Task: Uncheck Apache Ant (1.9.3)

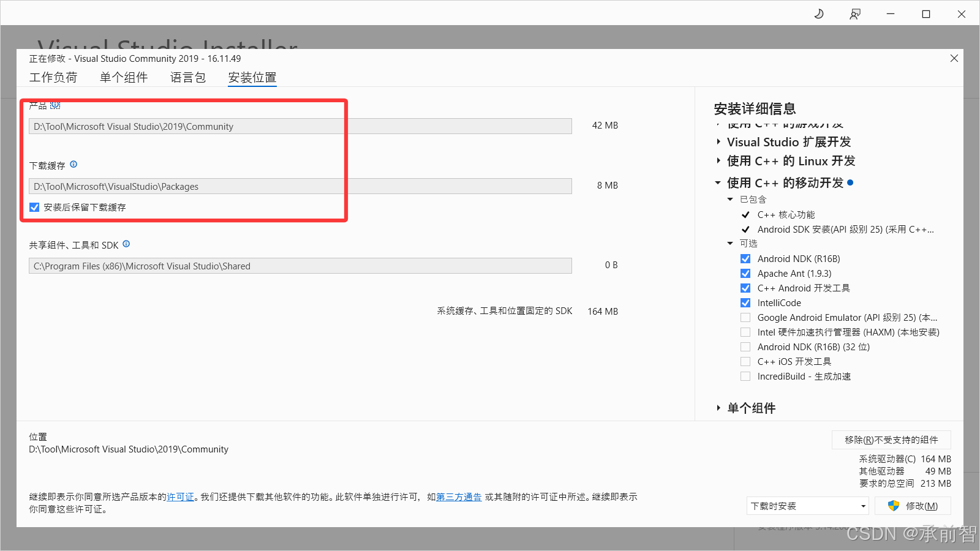Action: click(x=745, y=273)
